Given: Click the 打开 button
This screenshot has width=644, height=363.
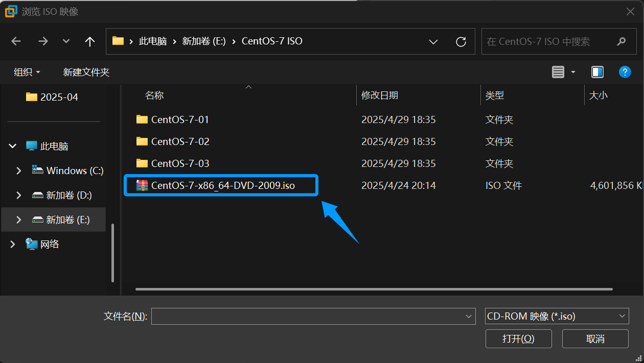Looking at the screenshot, I should (x=518, y=339).
